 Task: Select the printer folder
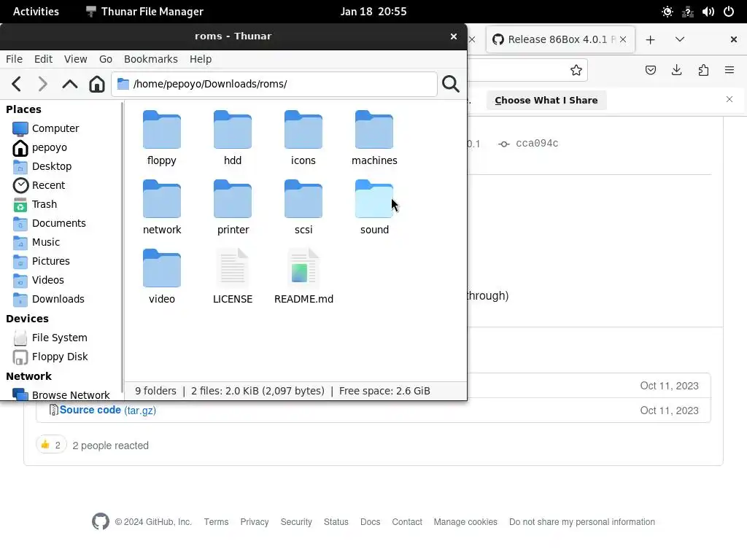coord(233,208)
